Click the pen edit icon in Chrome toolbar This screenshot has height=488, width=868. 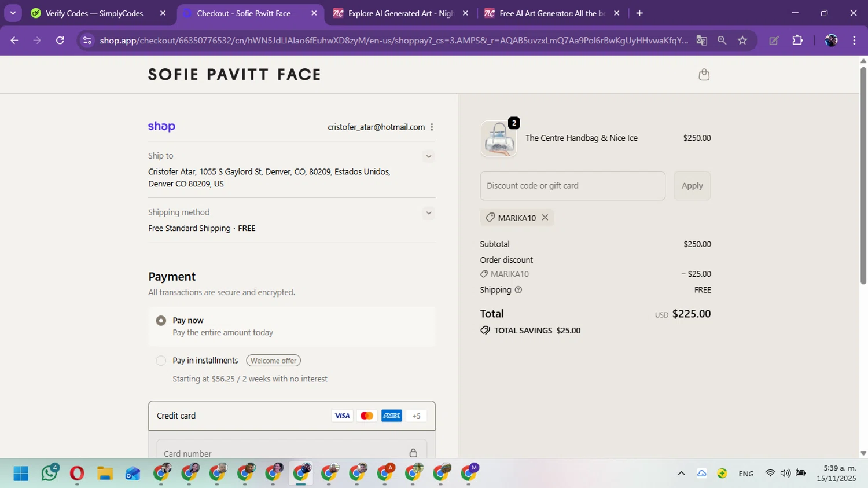point(774,41)
